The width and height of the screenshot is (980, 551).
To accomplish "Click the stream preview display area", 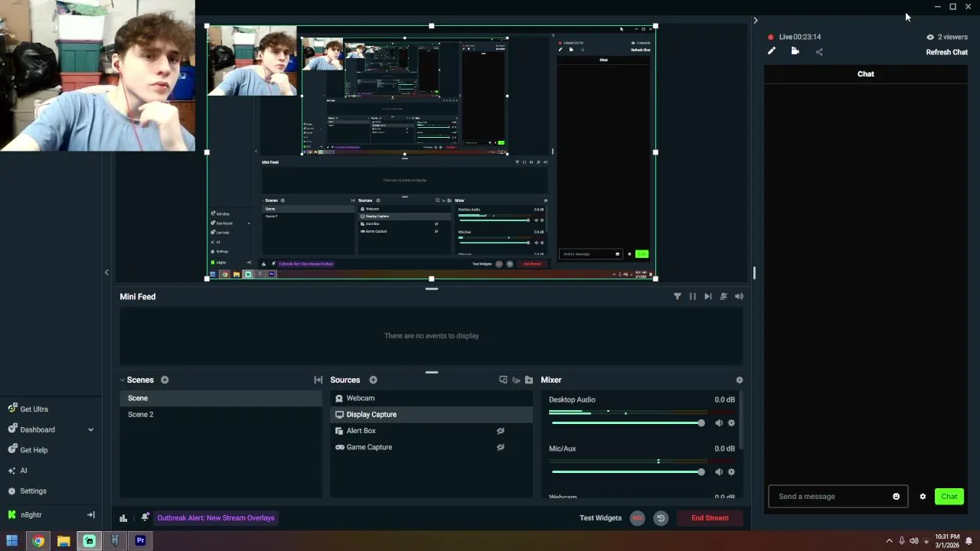I will tap(431, 153).
